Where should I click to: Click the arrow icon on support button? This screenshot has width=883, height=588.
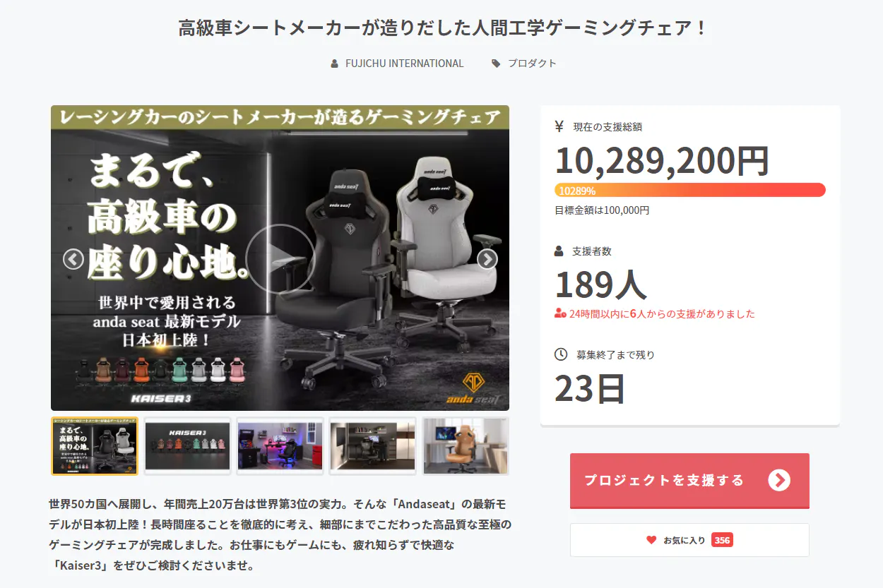pos(779,481)
